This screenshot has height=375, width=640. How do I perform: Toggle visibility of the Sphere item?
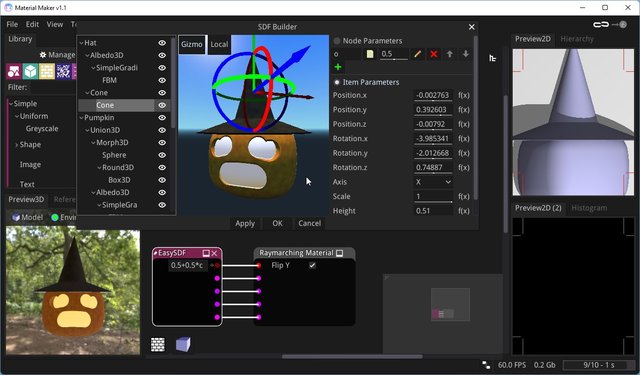tap(162, 155)
